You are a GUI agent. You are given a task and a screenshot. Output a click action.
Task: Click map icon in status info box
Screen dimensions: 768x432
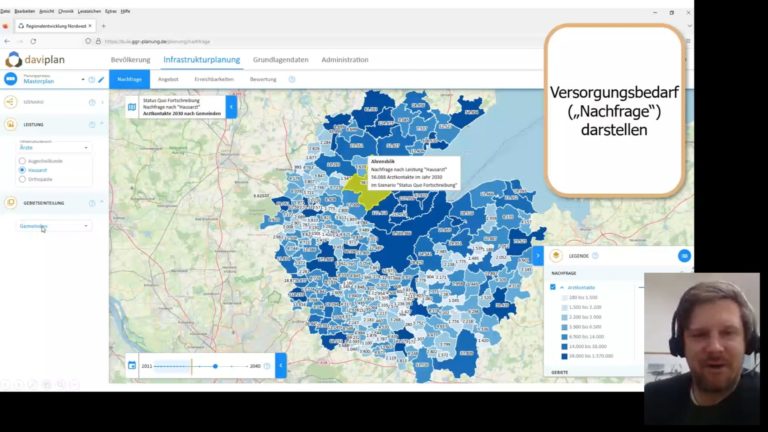pos(132,107)
